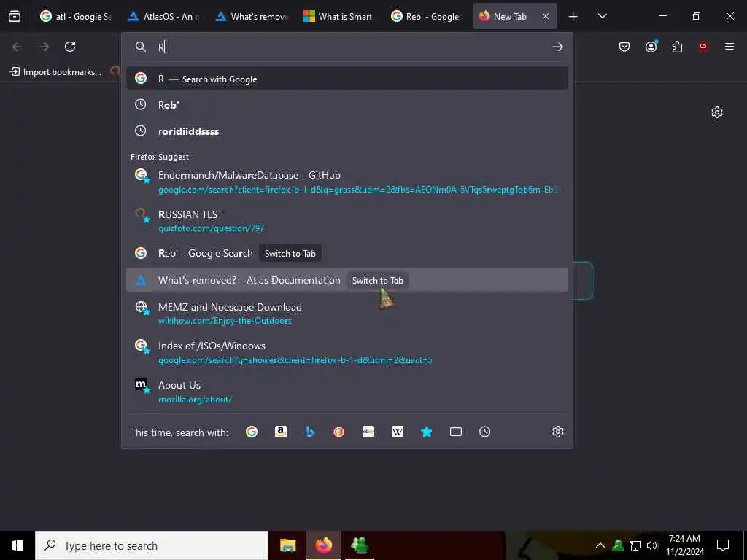This screenshot has height=560, width=747.
Task: Go back one page
Action: click(x=18, y=47)
